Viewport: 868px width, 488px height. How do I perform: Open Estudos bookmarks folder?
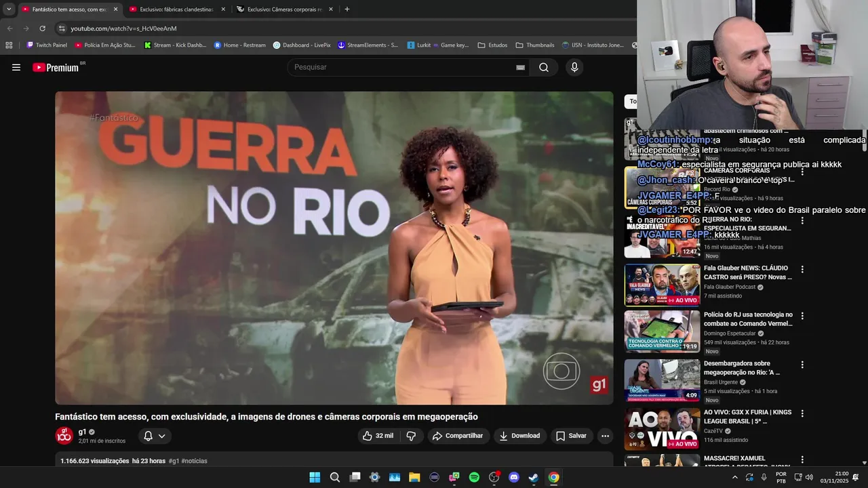point(492,45)
